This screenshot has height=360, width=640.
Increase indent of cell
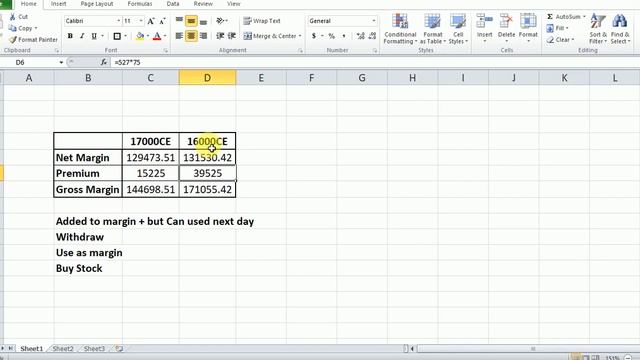tap(232, 36)
